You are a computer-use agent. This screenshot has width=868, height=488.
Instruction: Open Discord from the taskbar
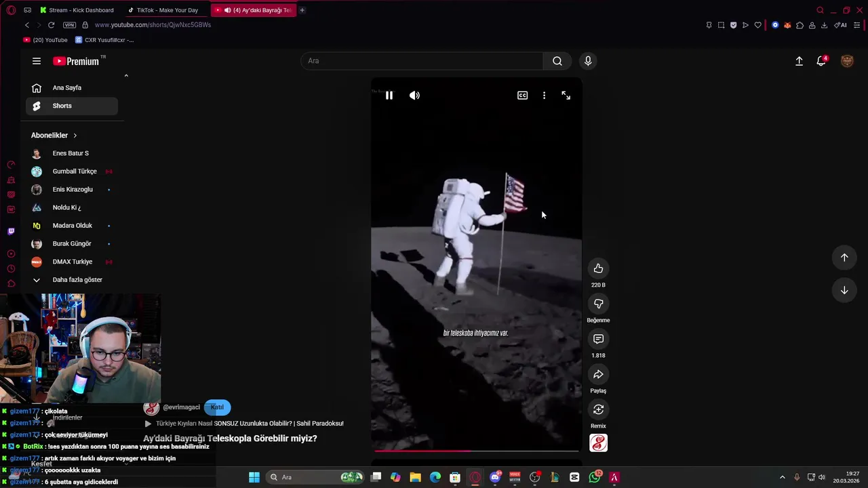coord(495,477)
